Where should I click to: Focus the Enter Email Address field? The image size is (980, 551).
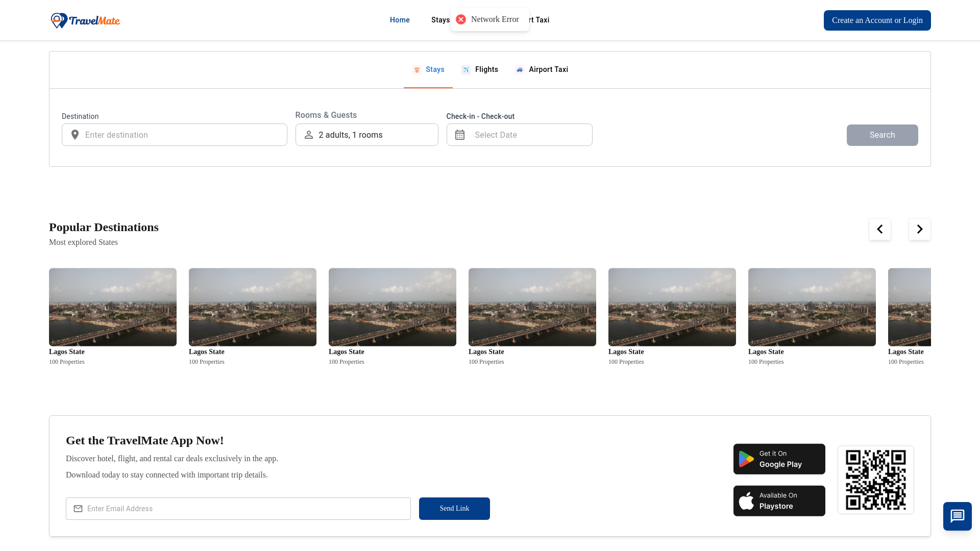238,509
